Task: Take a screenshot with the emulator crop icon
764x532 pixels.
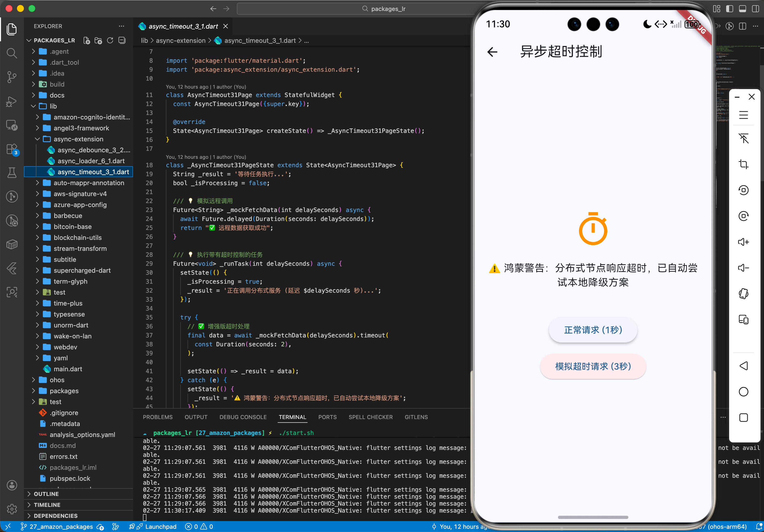Action: [744, 164]
